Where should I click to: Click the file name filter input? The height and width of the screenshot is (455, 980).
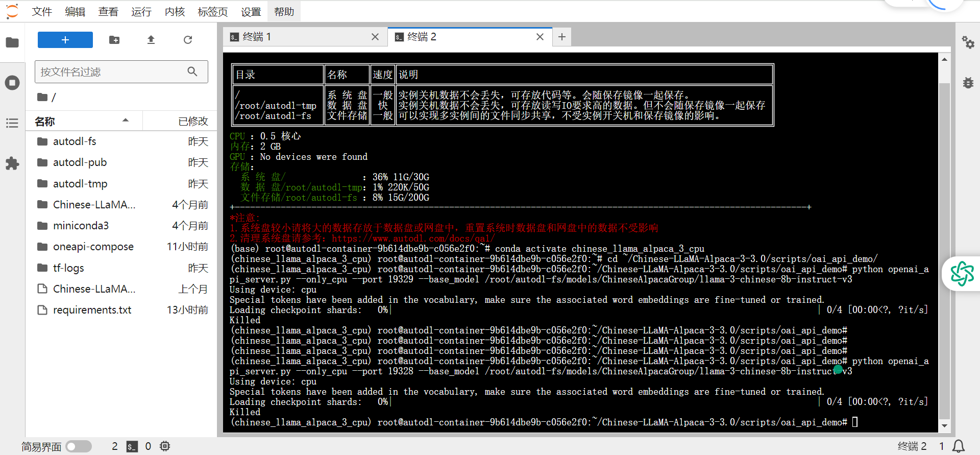(x=112, y=72)
